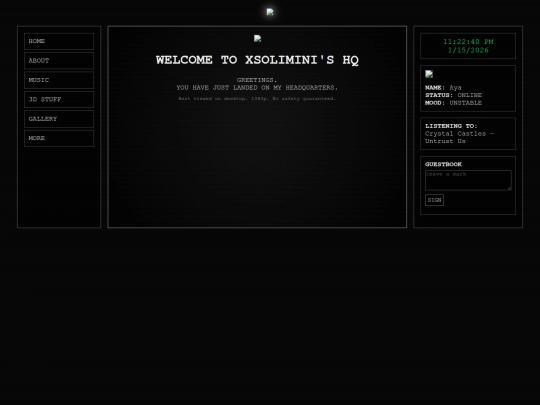Click the 'LISTENING TO:' label

451,126
